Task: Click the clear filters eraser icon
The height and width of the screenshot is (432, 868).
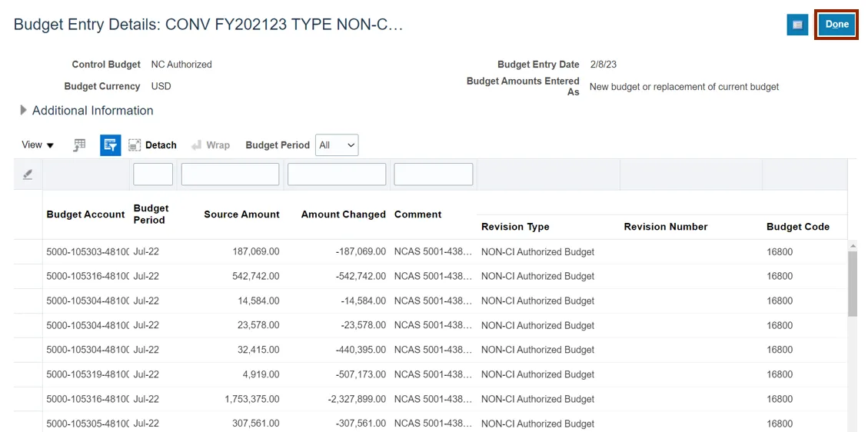Action: pyautogui.click(x=28, y=174)
